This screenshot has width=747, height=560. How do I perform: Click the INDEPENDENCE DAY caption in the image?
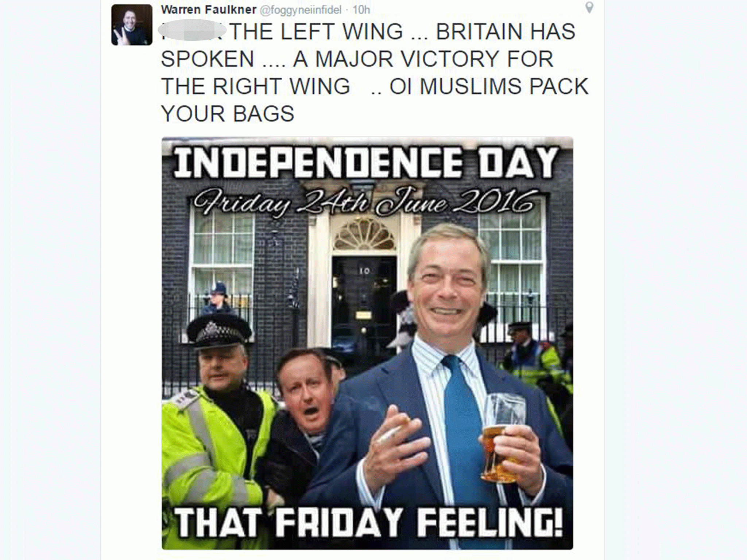pyautogui.click(x=366, y=162)
